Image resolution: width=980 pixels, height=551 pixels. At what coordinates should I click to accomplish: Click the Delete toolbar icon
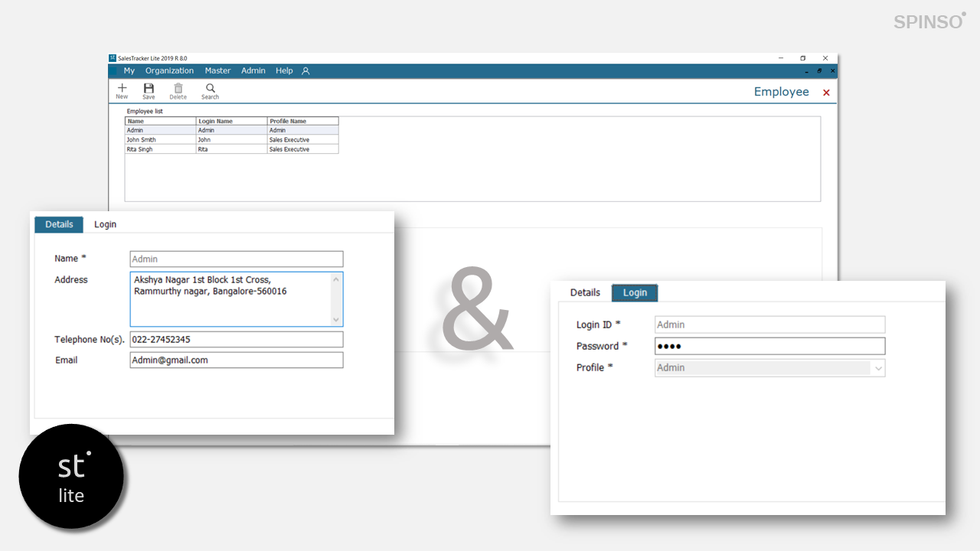click(x=178, y=90)
